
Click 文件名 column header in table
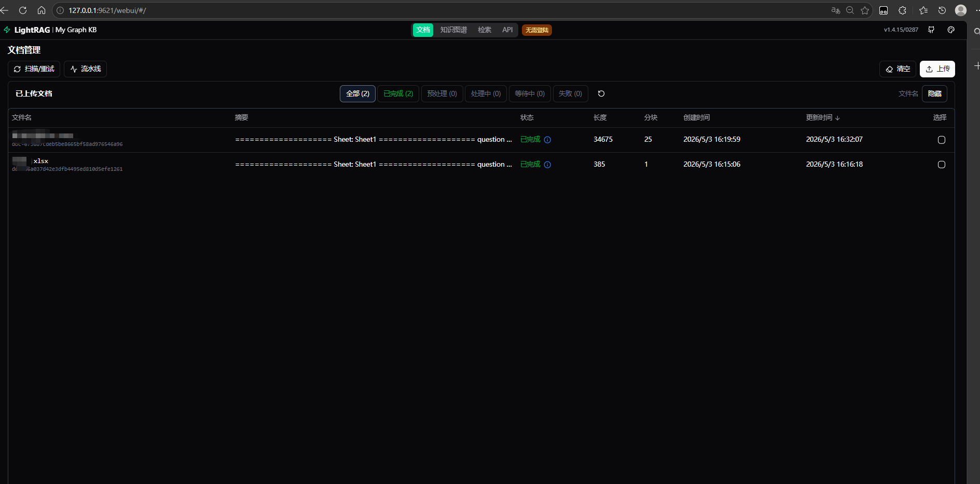(22, 118)
